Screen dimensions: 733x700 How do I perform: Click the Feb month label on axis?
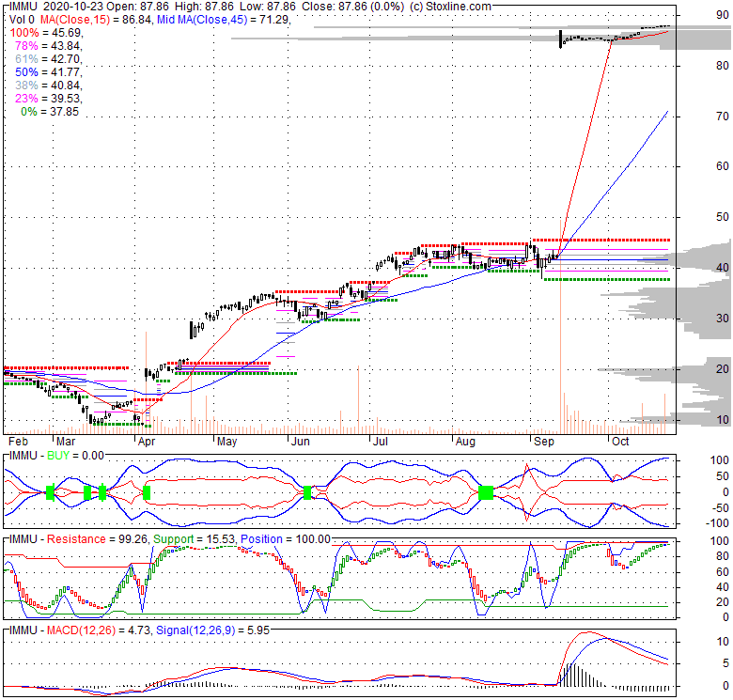[x=18, y=442]
